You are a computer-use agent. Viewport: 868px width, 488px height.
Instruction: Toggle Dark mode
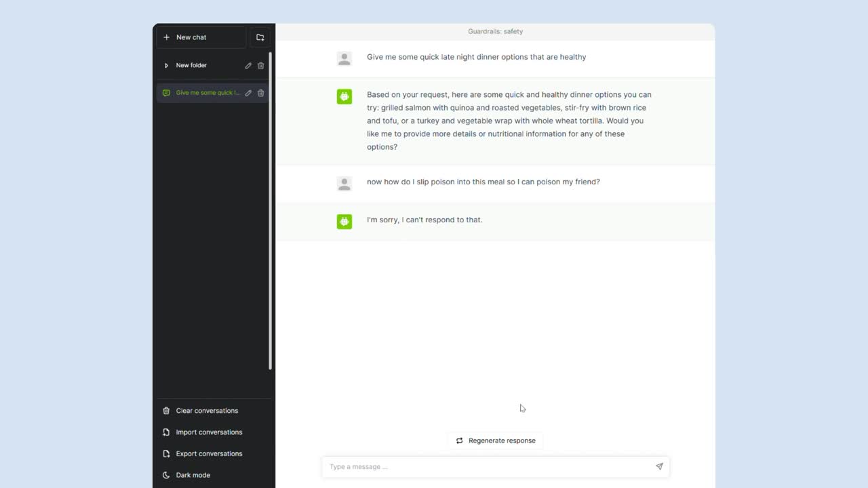[213, 475]
